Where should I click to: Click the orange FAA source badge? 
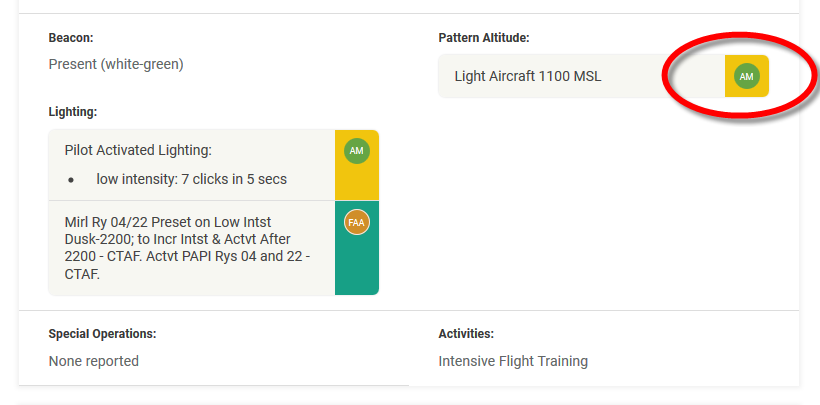(x=357, y=222)
